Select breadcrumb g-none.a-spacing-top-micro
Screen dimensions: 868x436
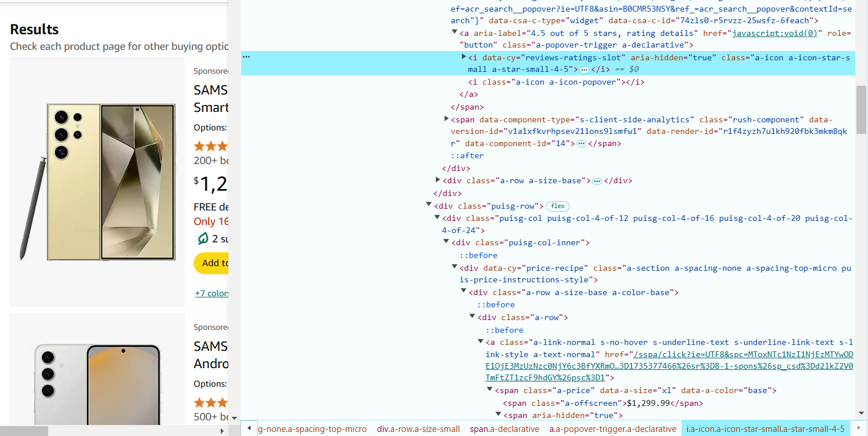(x=312, y=429)
